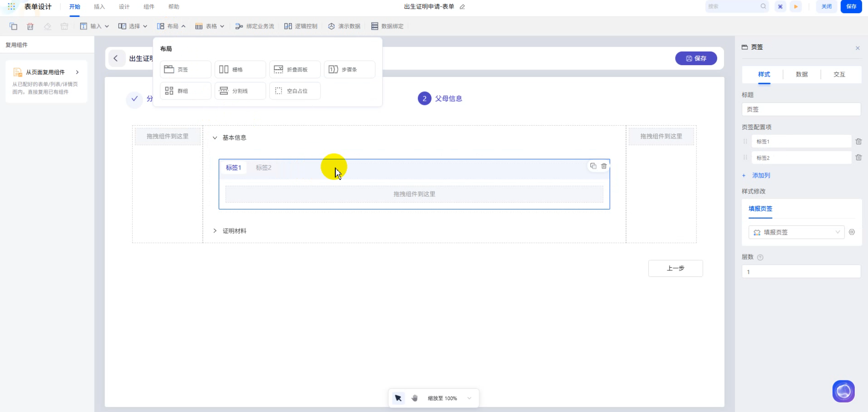Insert the 分割线 divider component
868x412 pixels.
tap(240, 91)
